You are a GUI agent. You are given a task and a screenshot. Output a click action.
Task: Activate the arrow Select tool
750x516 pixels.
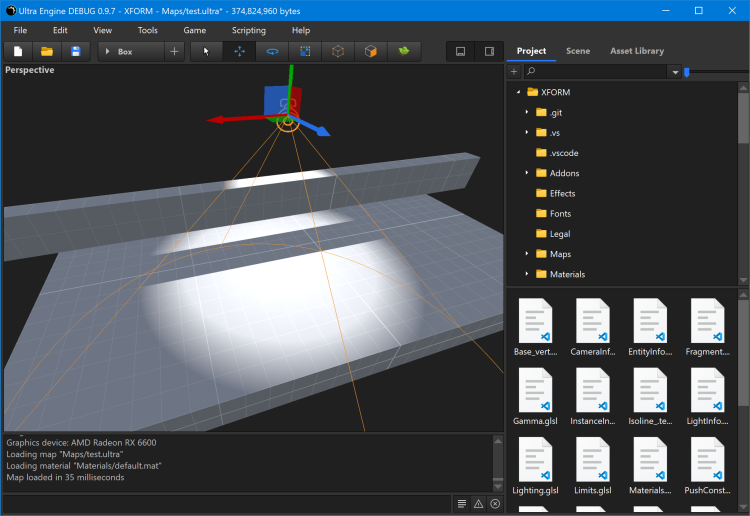[x=207, y=51]
